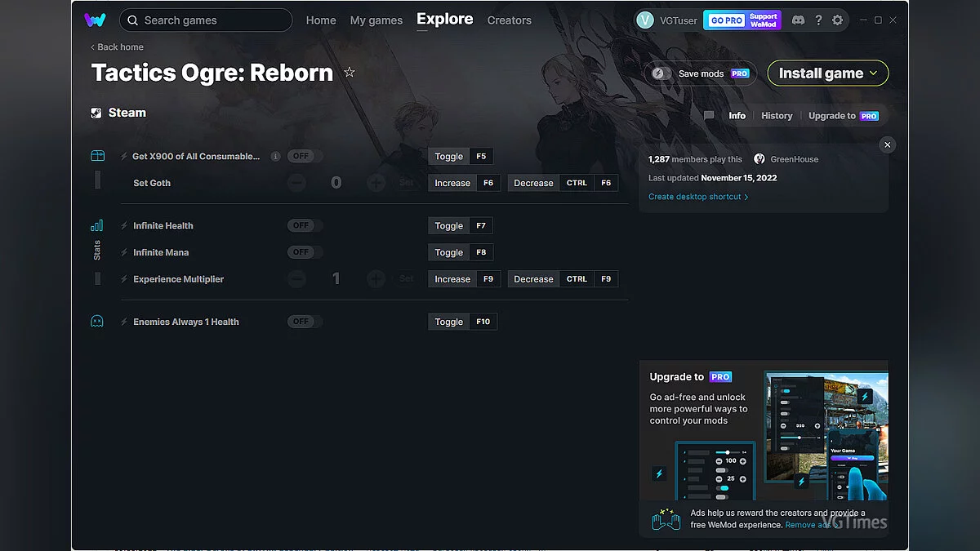Open the Home tab

[x=321, y=20]
